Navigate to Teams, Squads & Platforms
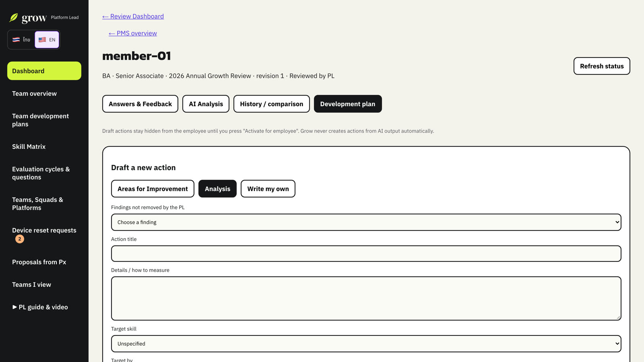Screen dimensions: 644x362 click(x=44, y=204)
